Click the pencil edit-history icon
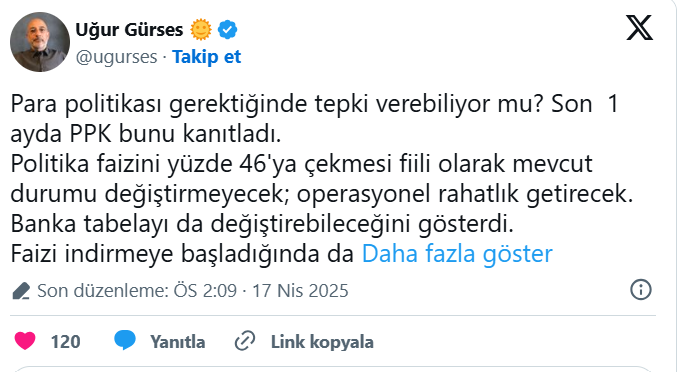 [21, 291]
